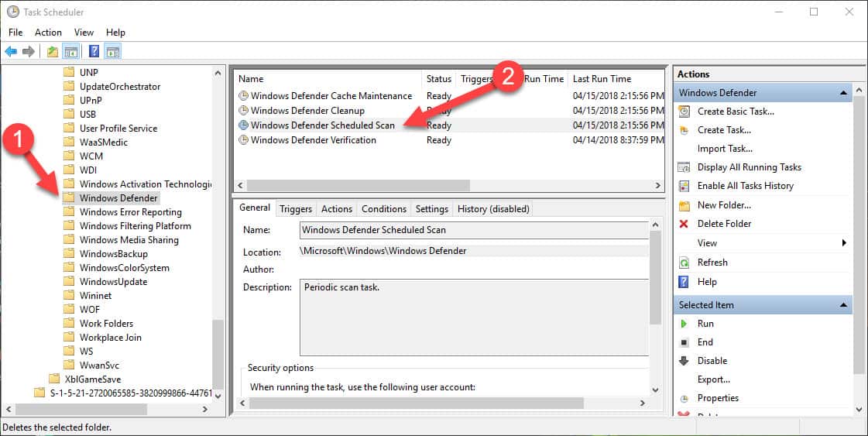Click the WindowsUpdate folder icon
868x436 pixels.
69,281
